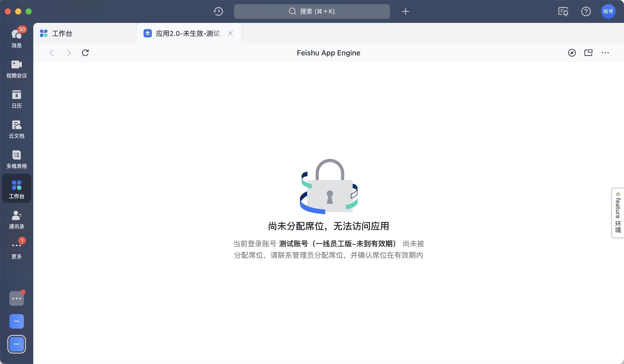Click the feature 环境 side label
Image resolution: width=624 pixels, height=364 pixels.
(618, 213)
